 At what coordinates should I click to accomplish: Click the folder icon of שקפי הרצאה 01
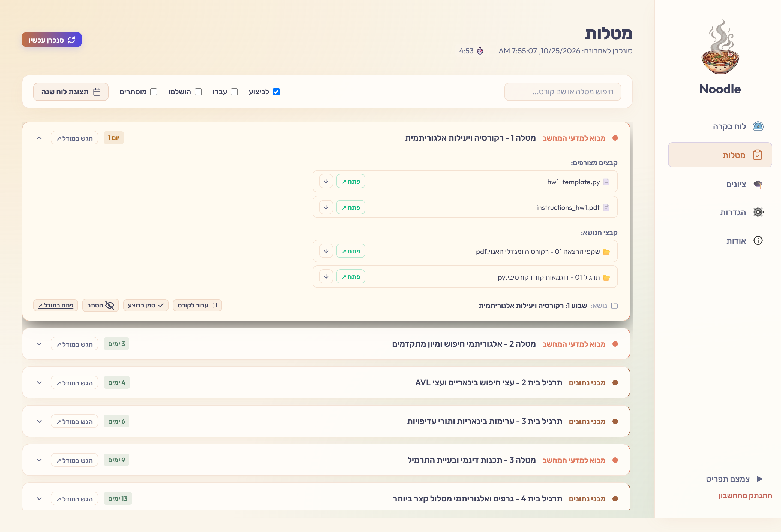pyautogui.click(x=606, y=252)
